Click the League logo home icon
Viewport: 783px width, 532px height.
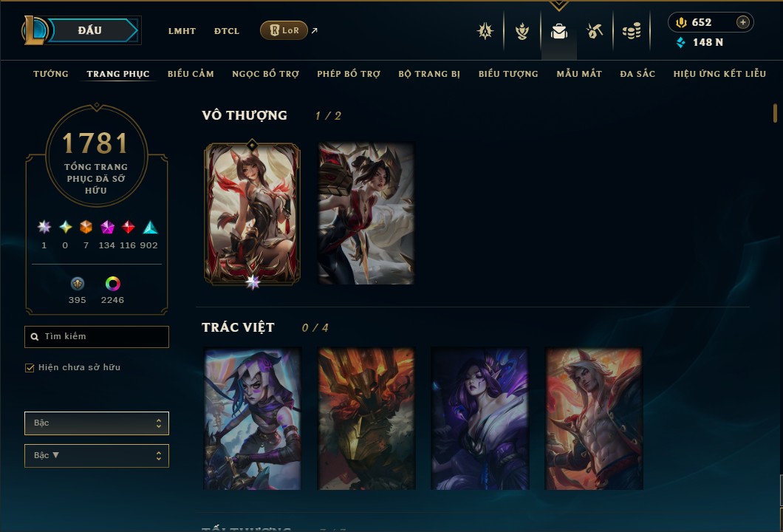pyautogui.click(x=34, y=30)
